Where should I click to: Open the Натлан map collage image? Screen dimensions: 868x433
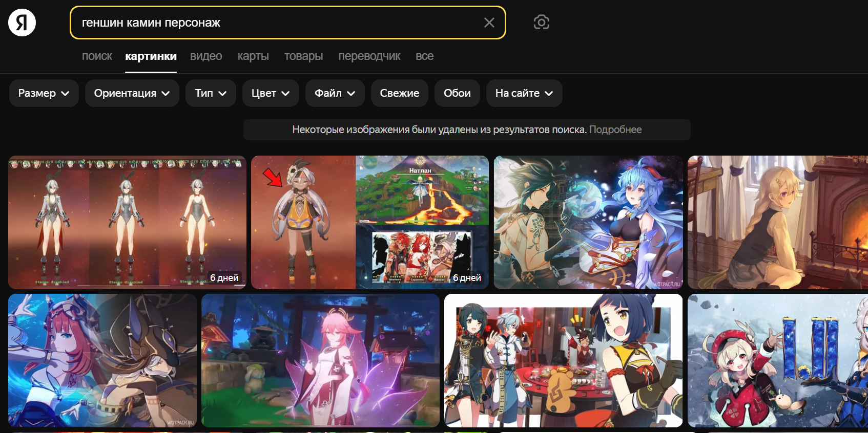[x=370, y=222]
